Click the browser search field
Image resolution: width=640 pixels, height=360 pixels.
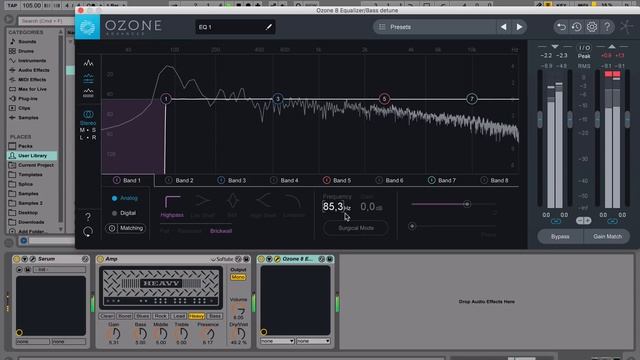(46, 20)
